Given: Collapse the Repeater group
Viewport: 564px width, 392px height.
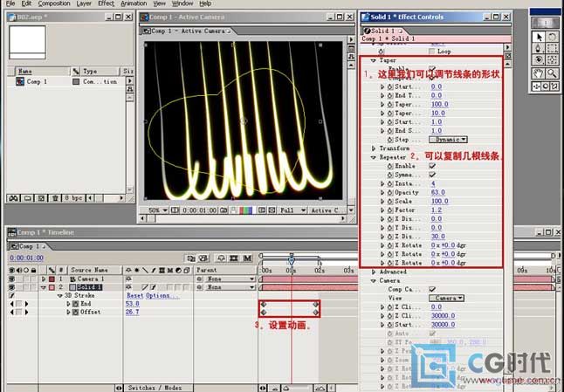Looking at the screenshot, I should 374,157.
